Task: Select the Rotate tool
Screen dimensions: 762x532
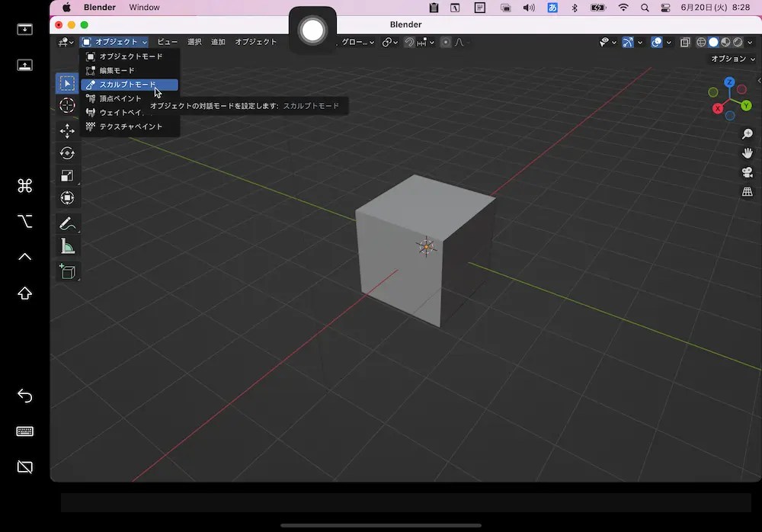Action: [67, 152]
